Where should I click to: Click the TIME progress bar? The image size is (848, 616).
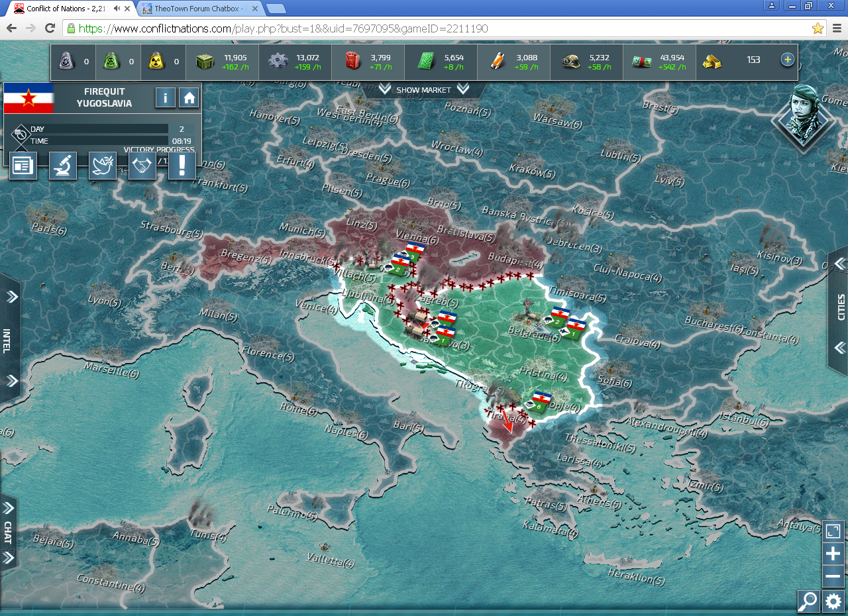(99, 140)
